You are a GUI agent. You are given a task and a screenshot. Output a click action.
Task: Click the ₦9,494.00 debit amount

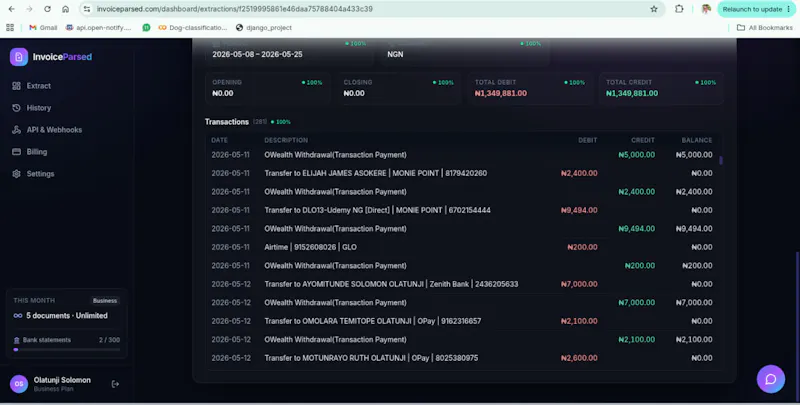[579, 210]
